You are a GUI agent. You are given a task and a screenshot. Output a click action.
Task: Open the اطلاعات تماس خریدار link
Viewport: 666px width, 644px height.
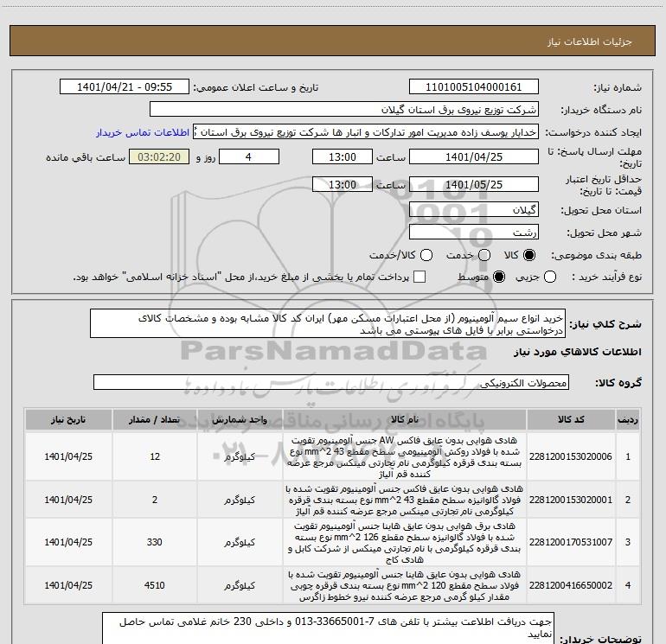[143, 132]
